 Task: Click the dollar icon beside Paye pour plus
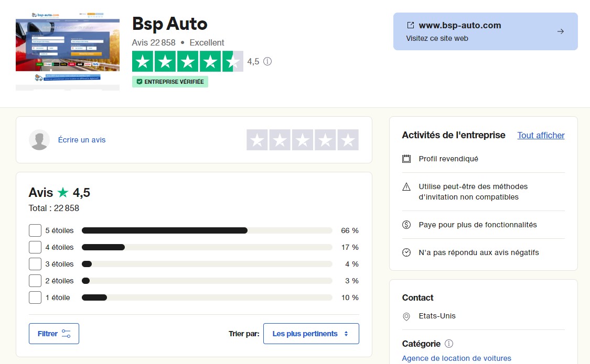406,225
